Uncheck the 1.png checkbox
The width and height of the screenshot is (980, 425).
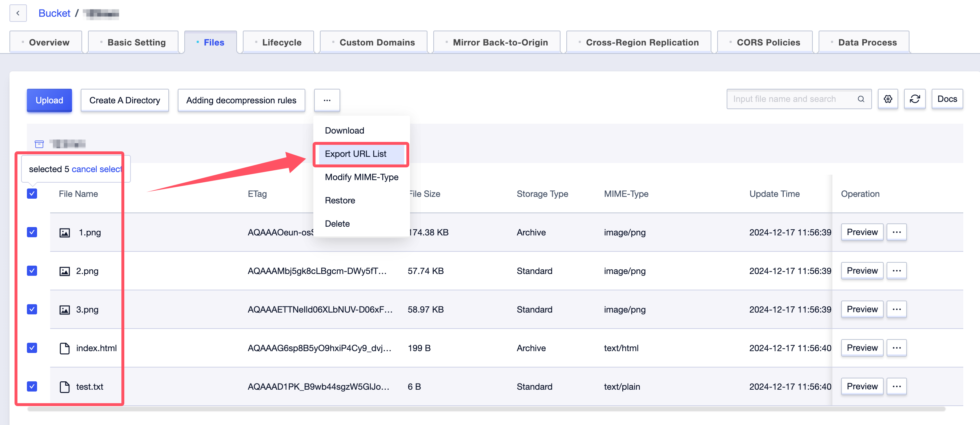click(x=32, y=232)
